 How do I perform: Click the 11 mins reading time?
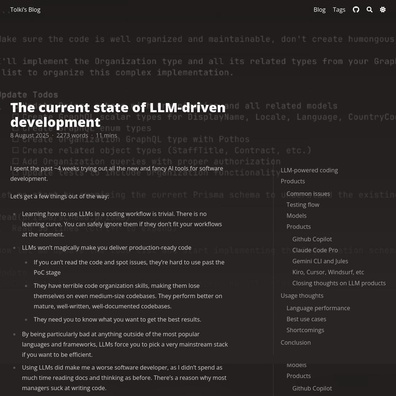click(x=106, y=136)
